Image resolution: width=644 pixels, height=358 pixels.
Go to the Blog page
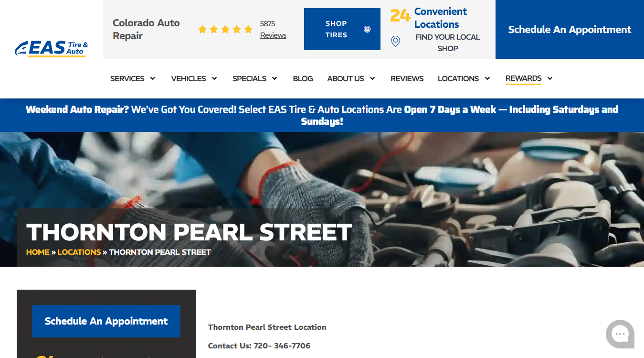303,78
